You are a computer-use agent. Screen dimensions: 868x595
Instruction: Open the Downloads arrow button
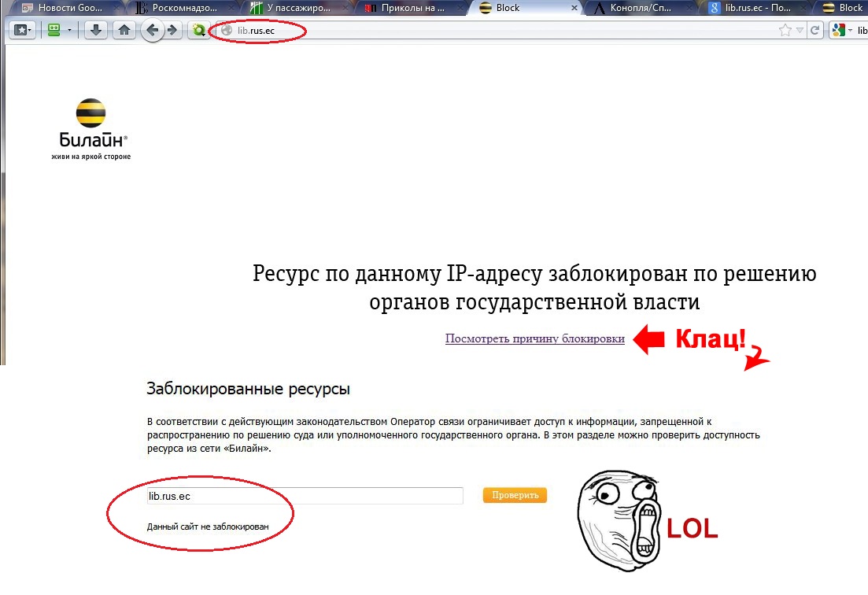click(x=96, y=30)
